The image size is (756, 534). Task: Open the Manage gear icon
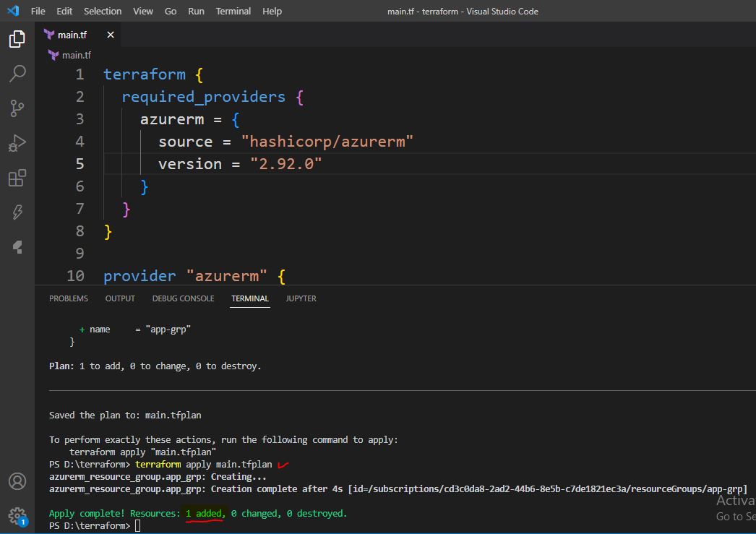coord(17,515)
